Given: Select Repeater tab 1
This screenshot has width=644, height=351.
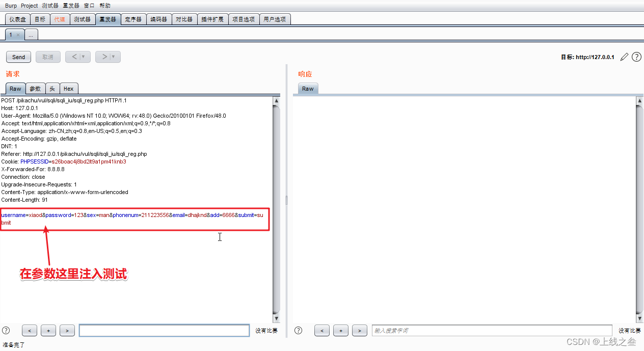Looking at the screenshot, I should coord(11,34).
